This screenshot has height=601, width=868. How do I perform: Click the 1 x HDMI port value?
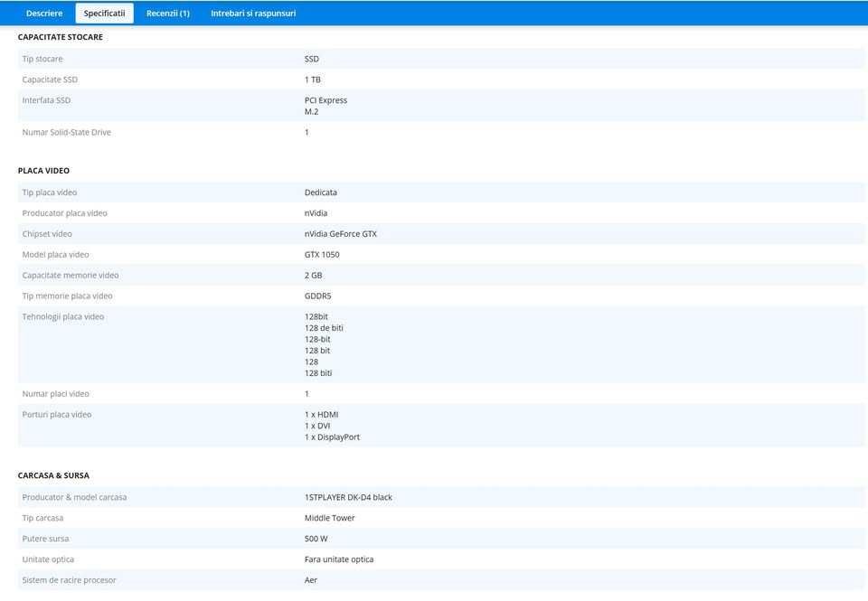pyautogui.click(x=321, y=415)
